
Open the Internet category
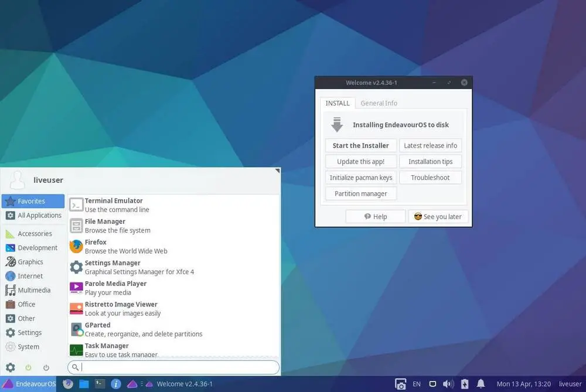click(33, 276)
